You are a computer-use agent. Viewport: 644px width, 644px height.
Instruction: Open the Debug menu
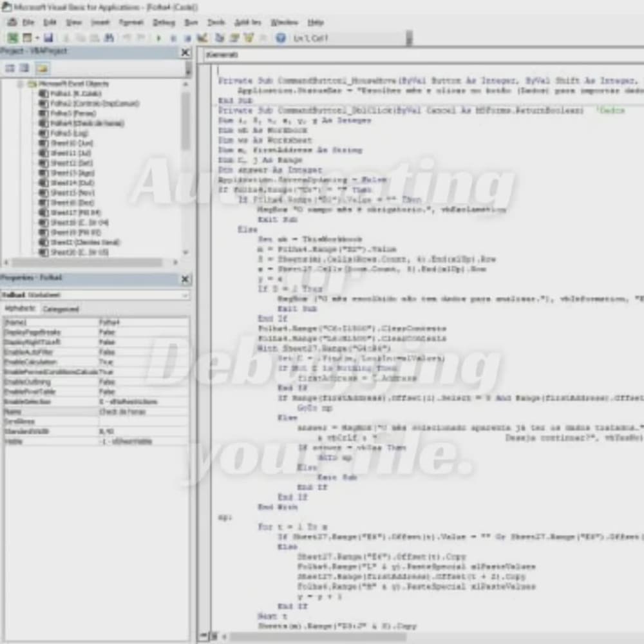pyautogui.click(x=164, y=22)
